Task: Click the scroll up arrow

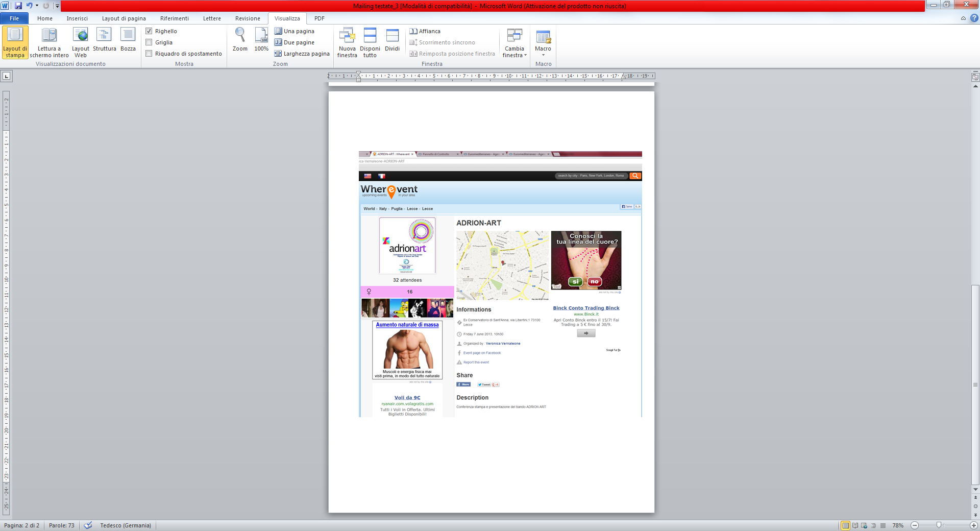Action: [x=975, y=86]
